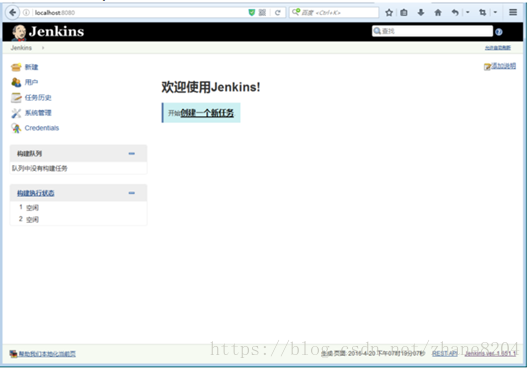
Task: Click the 新建 new item icon
Action: [16, 67]
